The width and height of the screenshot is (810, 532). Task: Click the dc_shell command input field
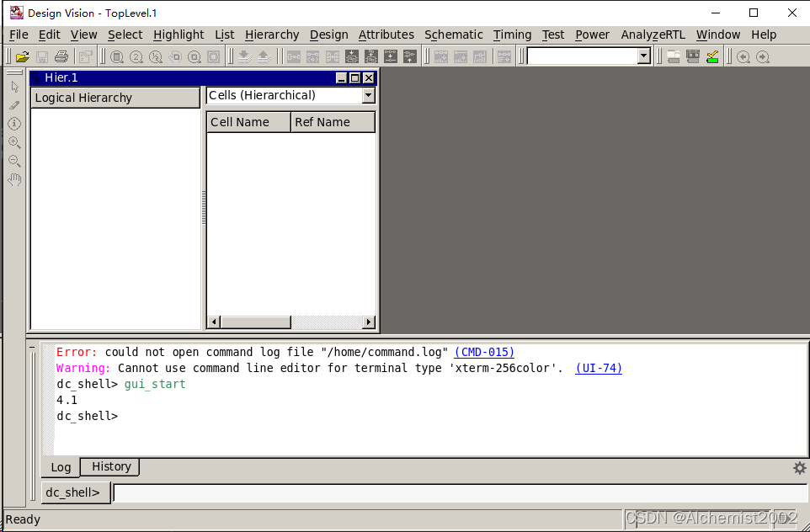[461, 492]
